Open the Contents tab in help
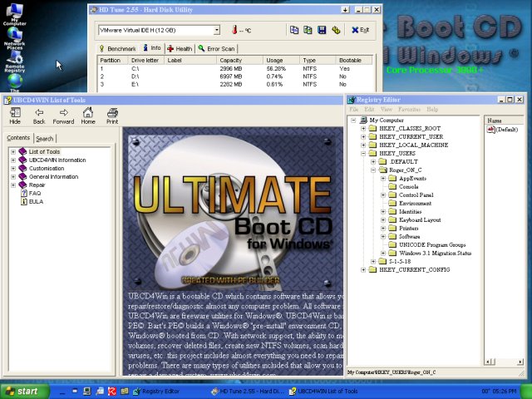 (18, 138)
